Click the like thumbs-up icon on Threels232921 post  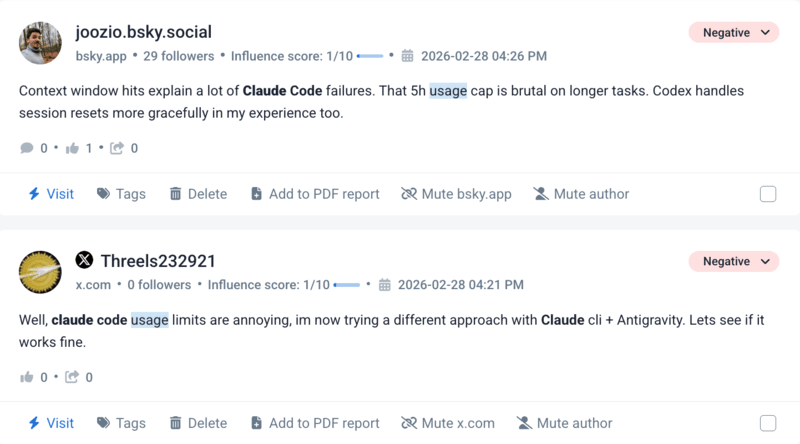pyautogui.click(x=26, y=377)
